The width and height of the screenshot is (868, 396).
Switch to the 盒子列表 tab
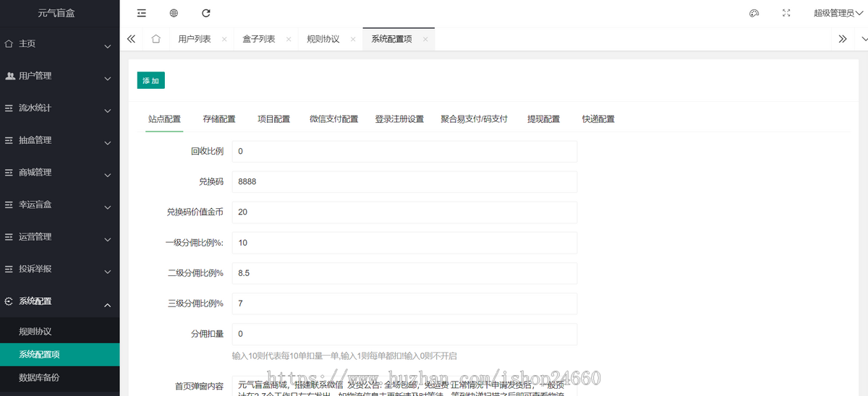click(259, 39)
